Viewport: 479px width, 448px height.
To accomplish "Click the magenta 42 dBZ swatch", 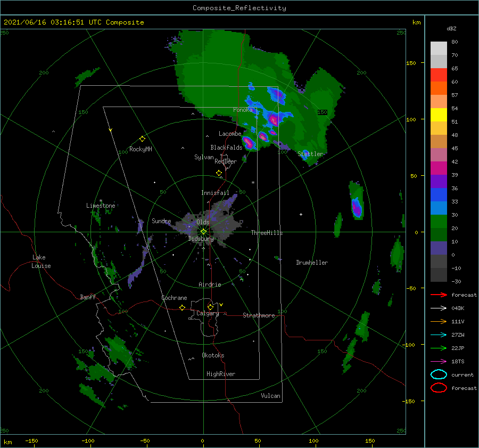I will coord(439,168).
